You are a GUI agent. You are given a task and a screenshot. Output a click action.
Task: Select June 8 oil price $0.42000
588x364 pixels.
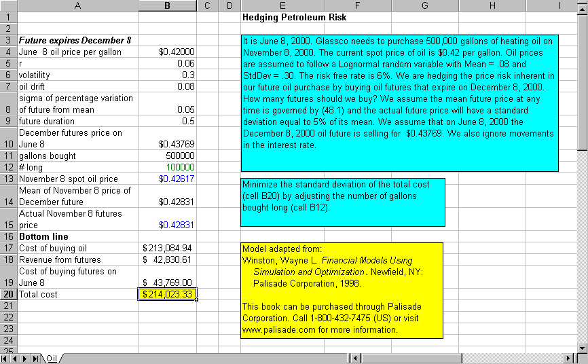pyautogui.click(x=167, y=52)
